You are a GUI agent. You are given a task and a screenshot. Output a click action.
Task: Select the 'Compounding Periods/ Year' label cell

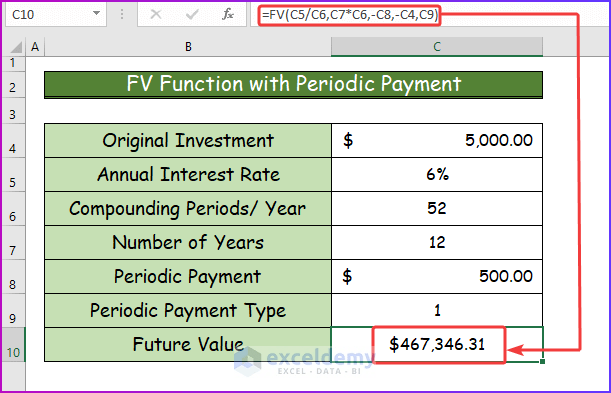coord(188,208)
